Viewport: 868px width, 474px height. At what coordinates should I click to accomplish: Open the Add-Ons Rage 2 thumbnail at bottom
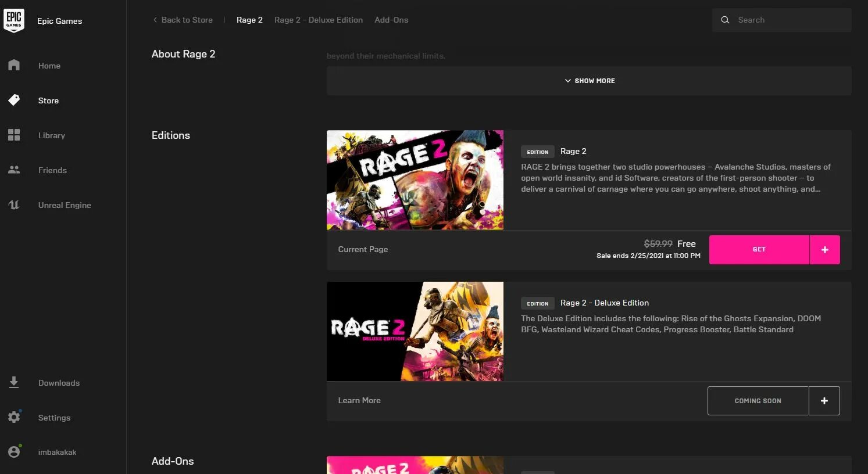tap(415, 465)
